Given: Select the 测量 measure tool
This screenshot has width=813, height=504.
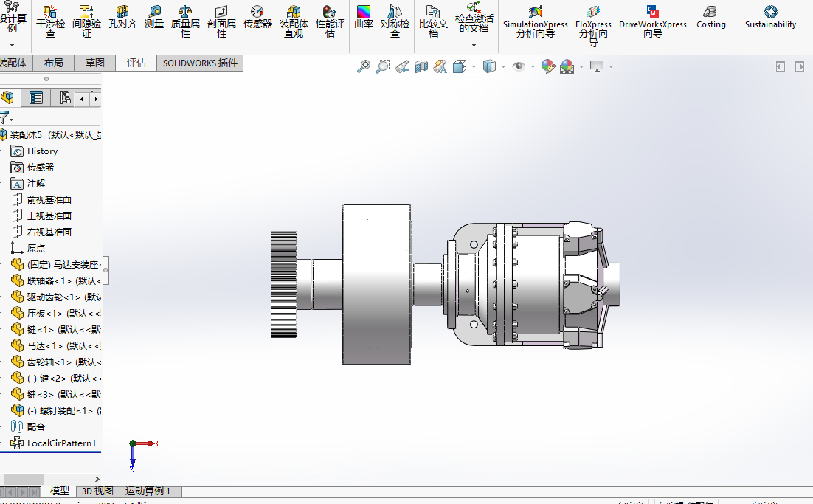Looking at the screenshot, I should point(154,17).
